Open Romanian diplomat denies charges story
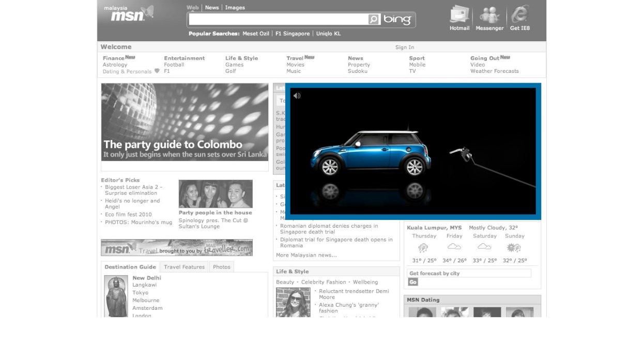The image size is (644, 362). pos(329,229)
